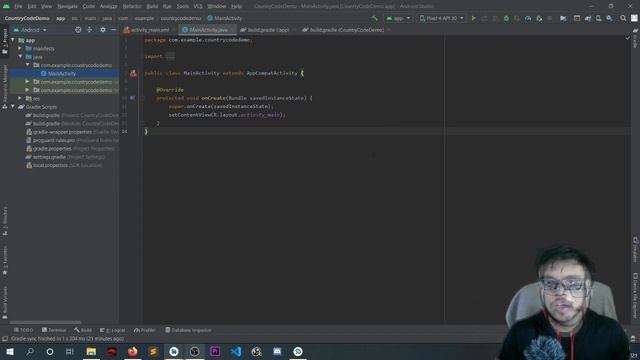Toggle the Emulator tool window
The width and height of the screenshot is (640, 360).
coord(635,249)
